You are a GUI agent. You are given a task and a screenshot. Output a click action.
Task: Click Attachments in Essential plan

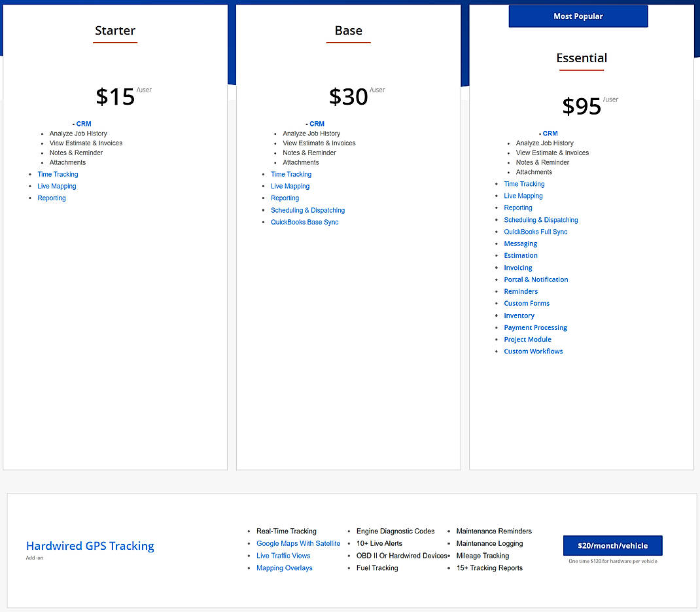pos(534,172)
